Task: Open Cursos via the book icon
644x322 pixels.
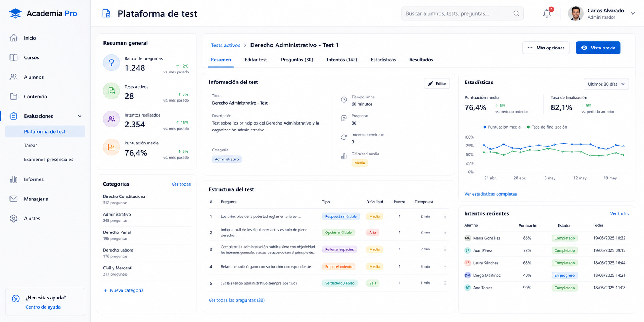Action: tap(13, 57)
